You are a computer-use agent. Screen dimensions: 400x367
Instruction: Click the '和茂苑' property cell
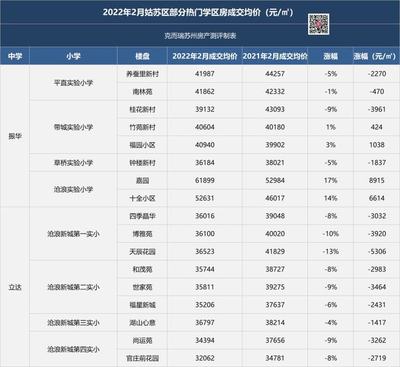[x=142, y=269]
